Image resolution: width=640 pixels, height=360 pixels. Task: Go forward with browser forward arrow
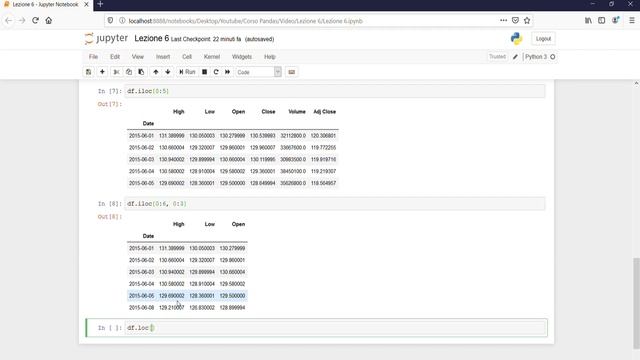point(22,20)
